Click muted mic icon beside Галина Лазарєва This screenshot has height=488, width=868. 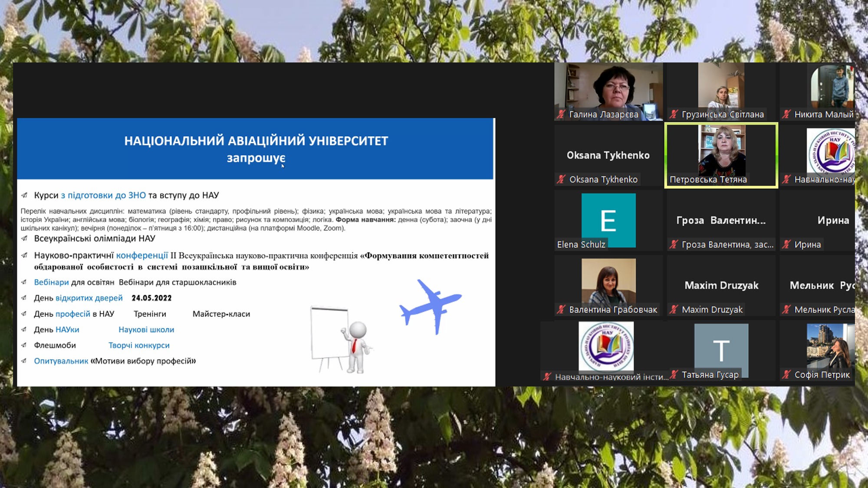pos(561,115)
